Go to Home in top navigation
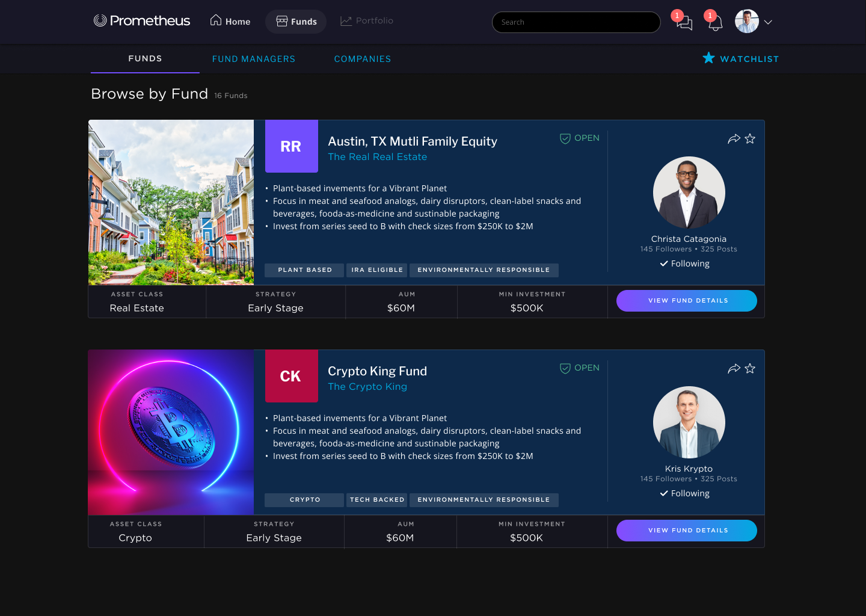The height and width of the screenshot is (616, 866). pos(230,22)
